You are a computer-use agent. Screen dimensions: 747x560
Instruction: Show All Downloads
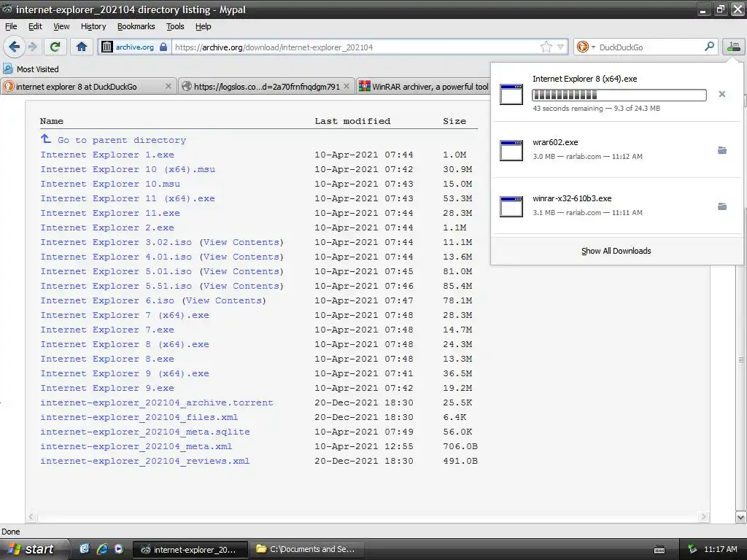tap(616, 251)
